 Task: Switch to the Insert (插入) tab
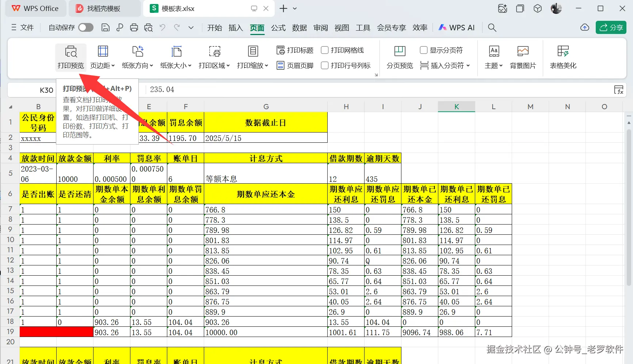point(236,28)
